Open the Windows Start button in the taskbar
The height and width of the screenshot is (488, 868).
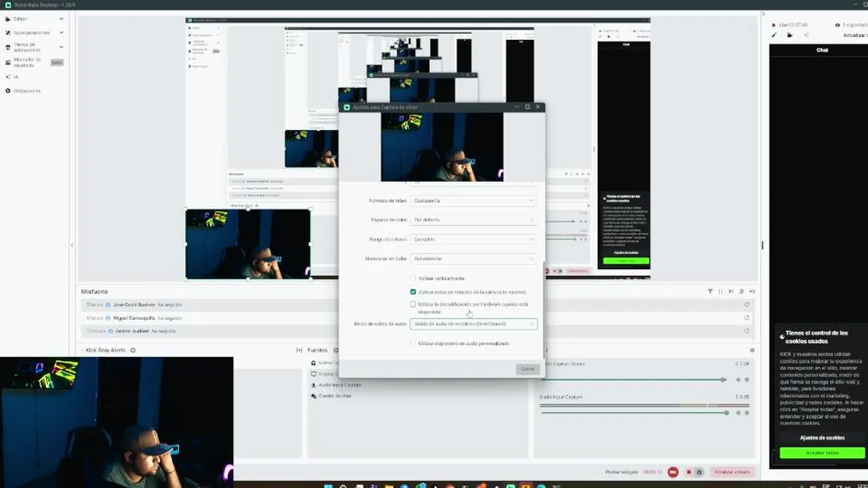pos(328,485)
